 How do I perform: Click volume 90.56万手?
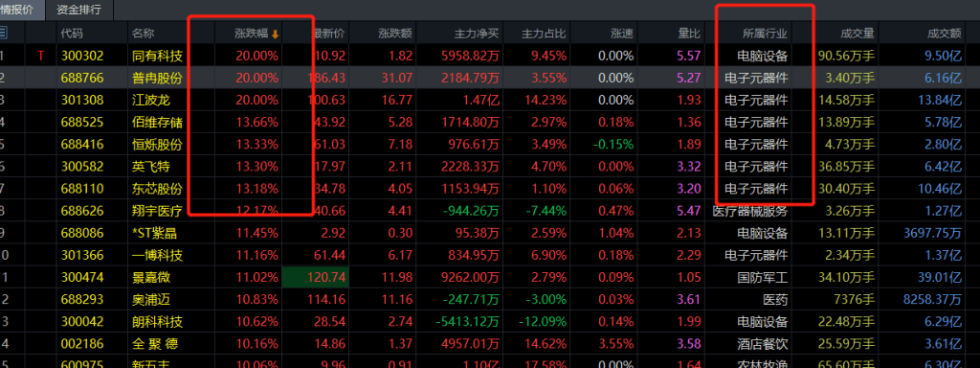coord(846,57)
